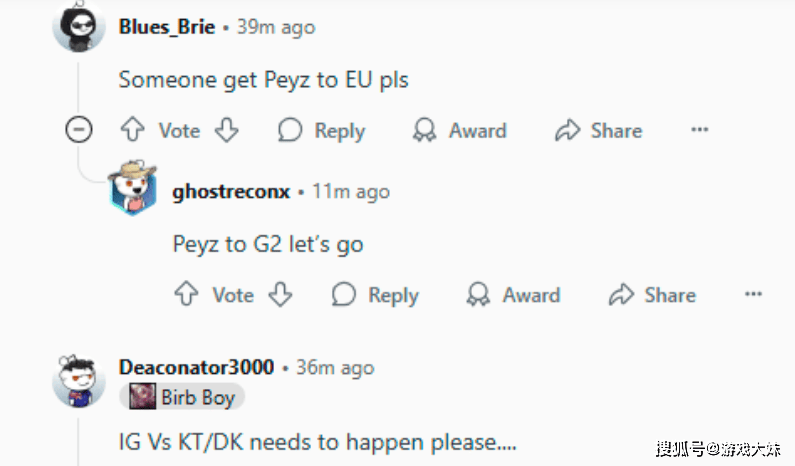Open ghostreconx's user profile
Image resolution: width=795 pixels, height=466 pixels.
tap(231, 192)
